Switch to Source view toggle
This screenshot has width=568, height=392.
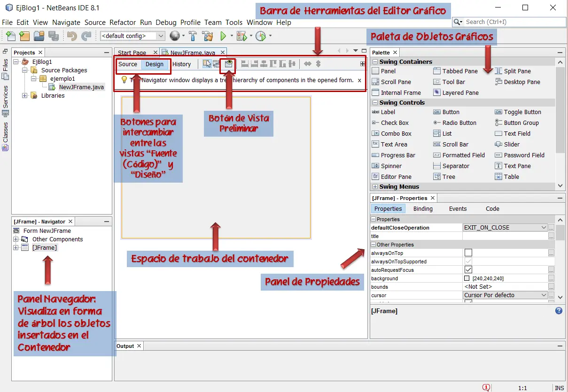[128, 64]
